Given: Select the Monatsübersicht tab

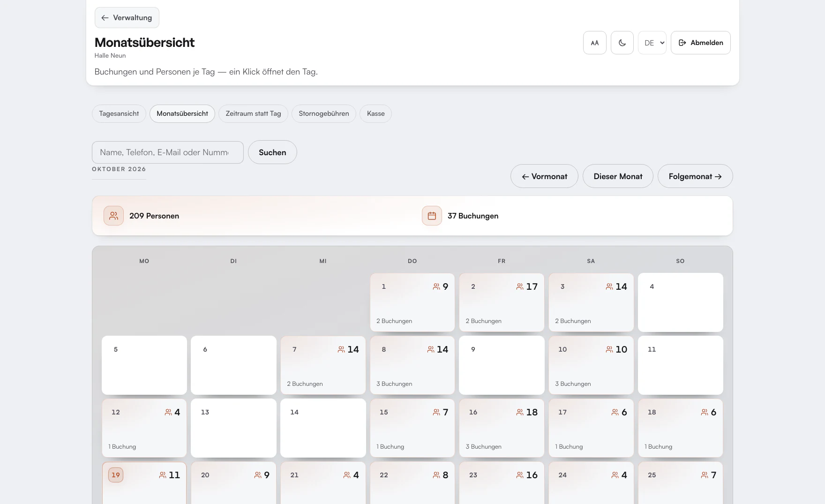Looking at the screenshot, I should (x=182, y=113).
